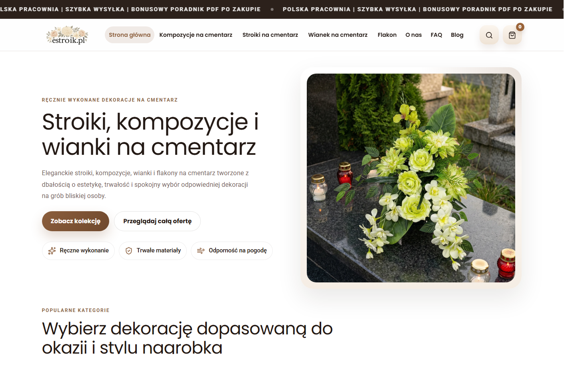This screenshot has width=576, height=392.
Task: Open 'Wianek na cmentarz' from navigation
Action: coord(338,35)
